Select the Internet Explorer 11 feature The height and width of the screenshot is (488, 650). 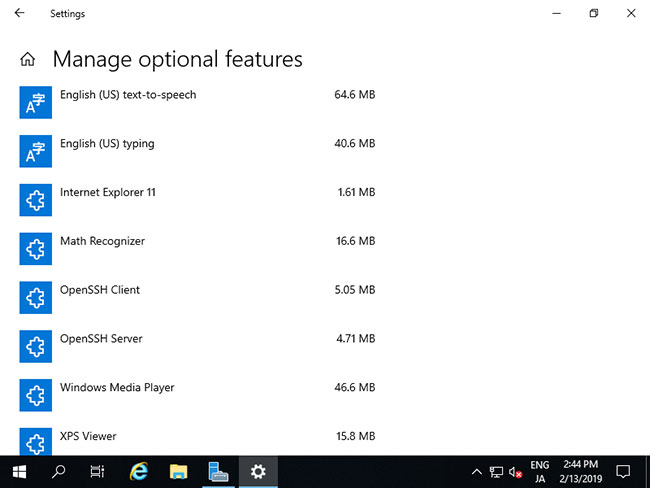pyautogui.click(x=197, y=200)
